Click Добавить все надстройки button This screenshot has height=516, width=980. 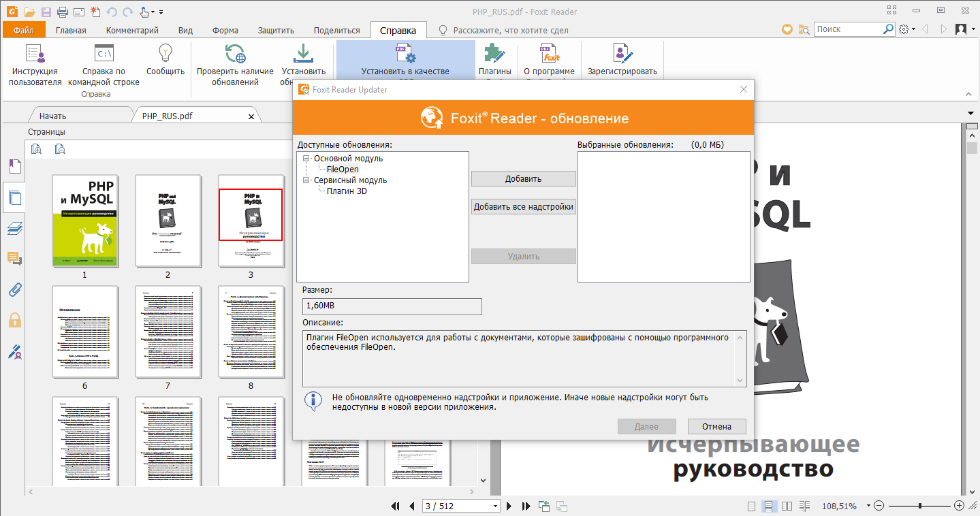pos(524,207)
